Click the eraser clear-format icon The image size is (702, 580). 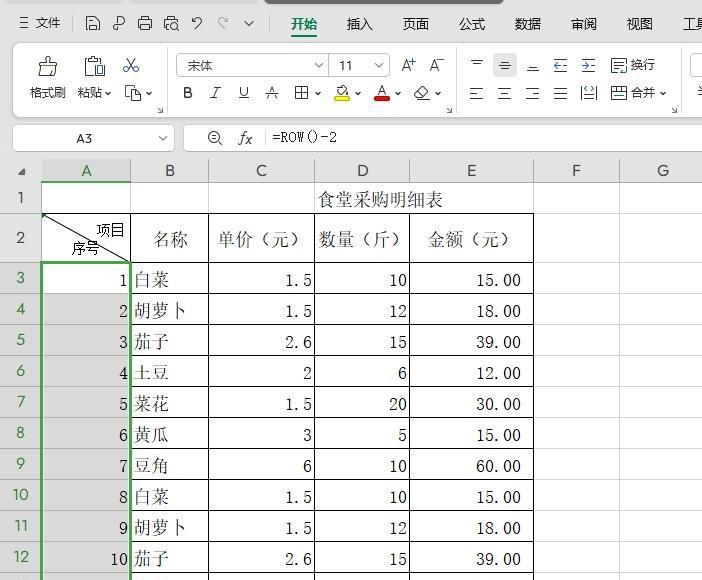422,93
